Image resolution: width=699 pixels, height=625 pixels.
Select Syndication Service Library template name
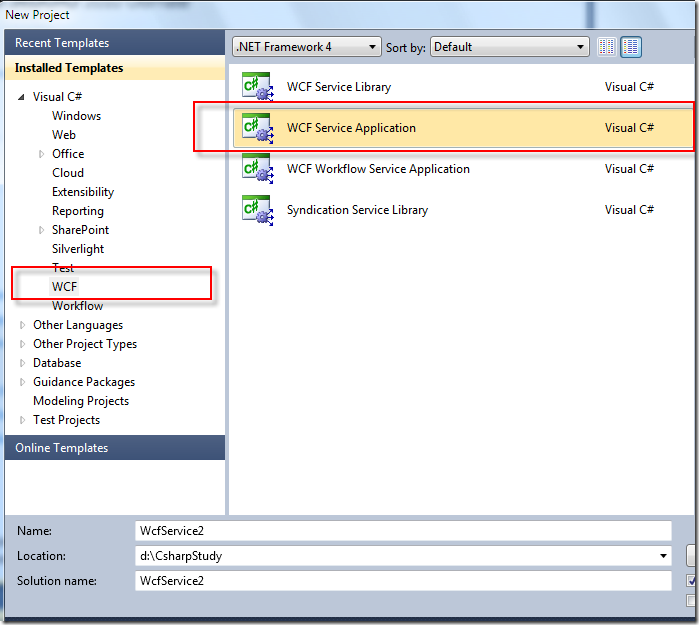tap(357, 210)
